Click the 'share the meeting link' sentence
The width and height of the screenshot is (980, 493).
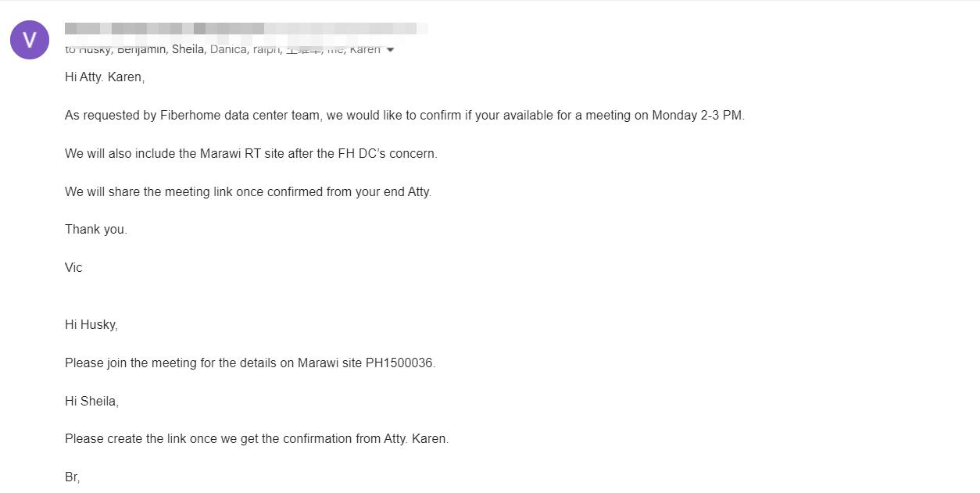(248, 192)
